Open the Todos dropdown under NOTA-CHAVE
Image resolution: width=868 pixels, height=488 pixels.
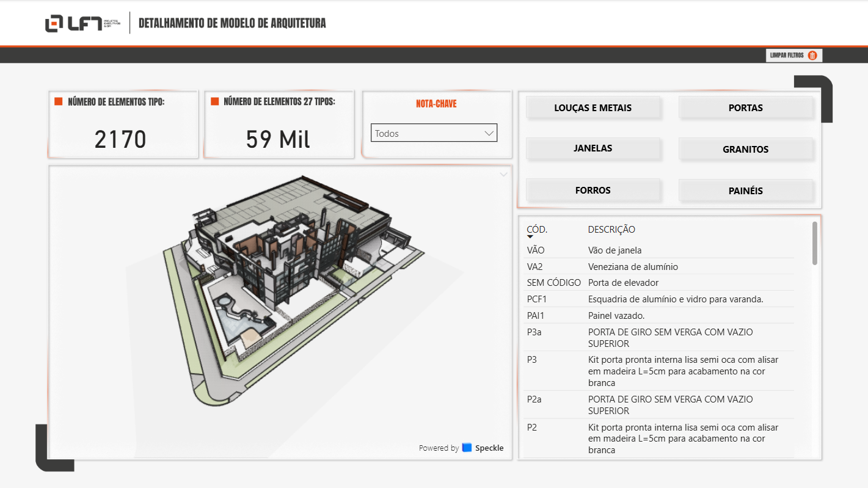point(434,133)
